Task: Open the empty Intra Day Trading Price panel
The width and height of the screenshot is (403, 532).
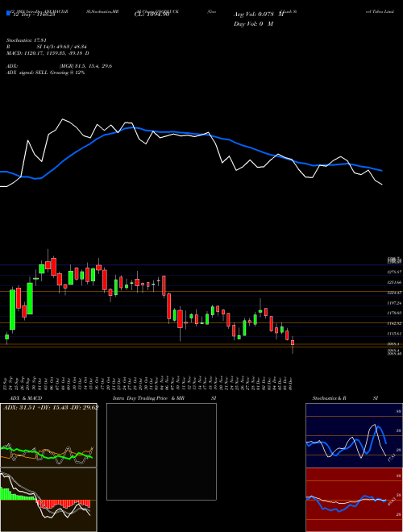Action: coord(161,451)
